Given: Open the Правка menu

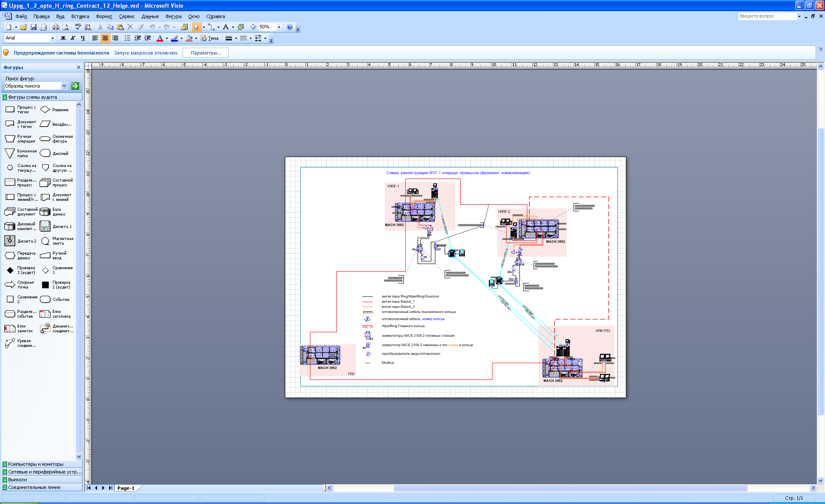Looking at the screenshot, I should (x=41, y=16).
